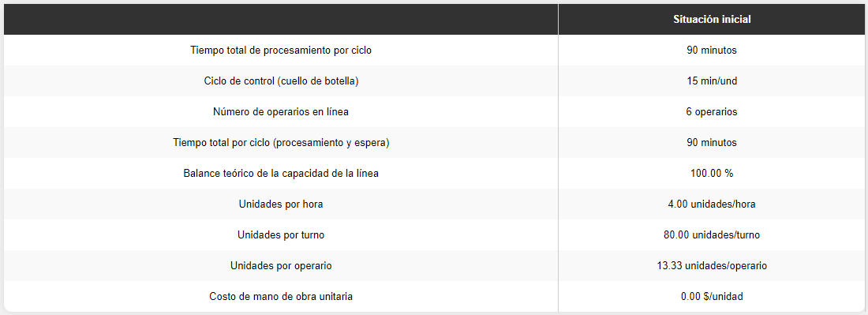Select the Ciclo de control row label
Screen dimensions: 868x315
(x=281, y=81)
